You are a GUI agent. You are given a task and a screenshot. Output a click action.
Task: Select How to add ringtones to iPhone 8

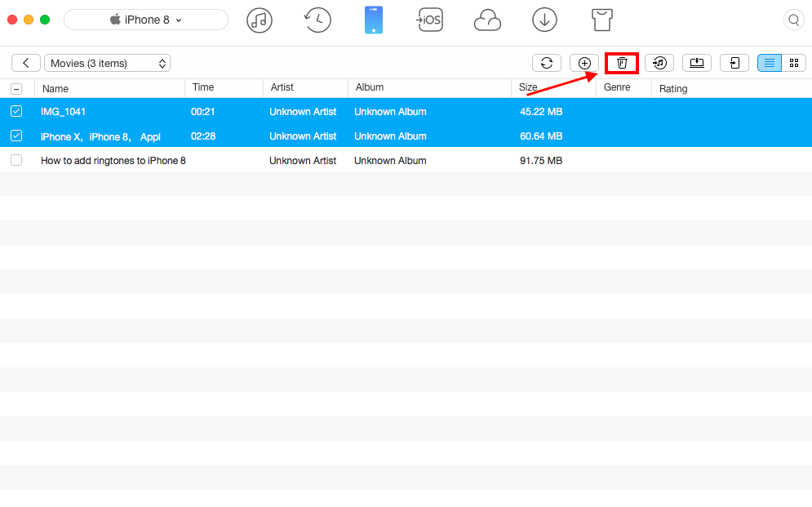tap(113, 161)
